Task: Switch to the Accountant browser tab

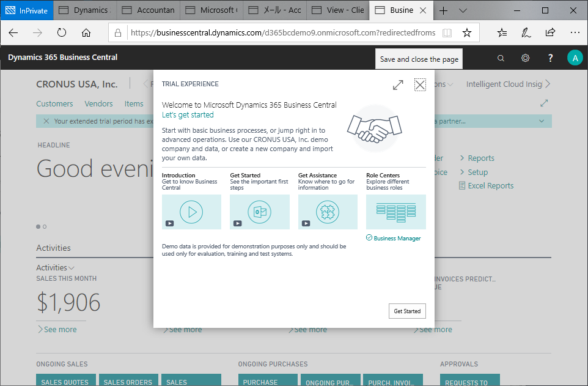Action: coord(149,10)
